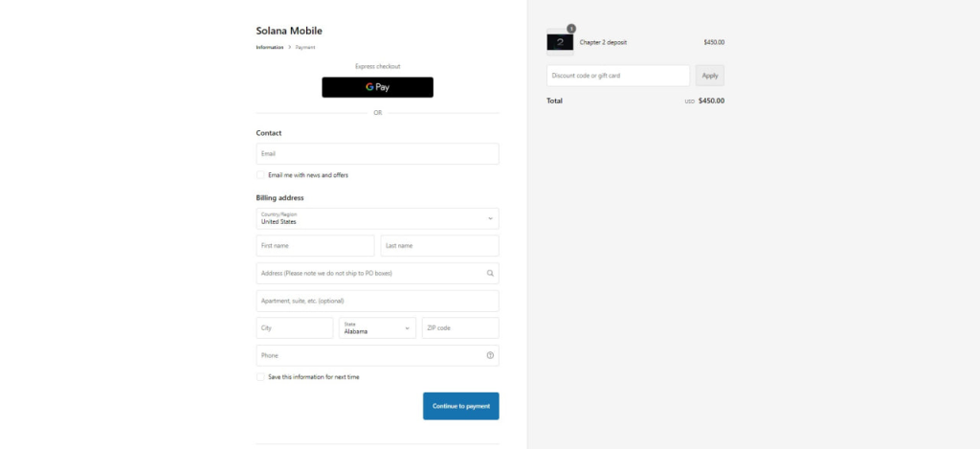Go to the Payment breadcrumb step
Screen dimensions: 980x449
click(x=305, y=47)
